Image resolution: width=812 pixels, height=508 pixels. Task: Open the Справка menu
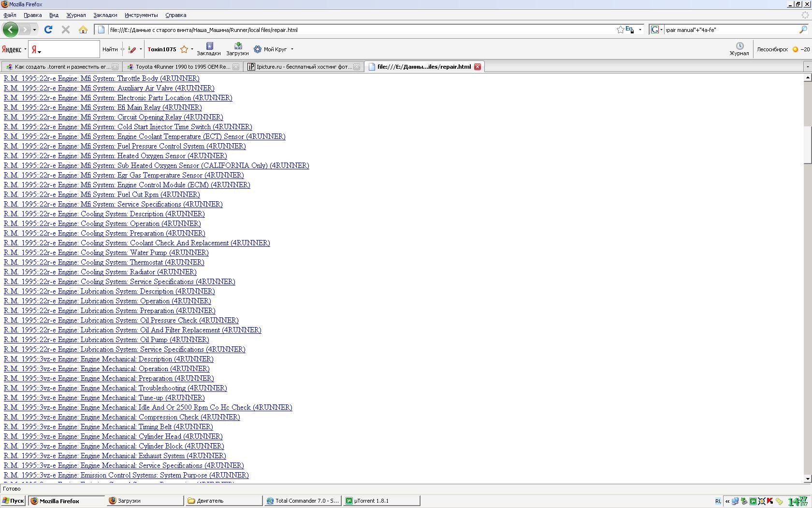176,15
